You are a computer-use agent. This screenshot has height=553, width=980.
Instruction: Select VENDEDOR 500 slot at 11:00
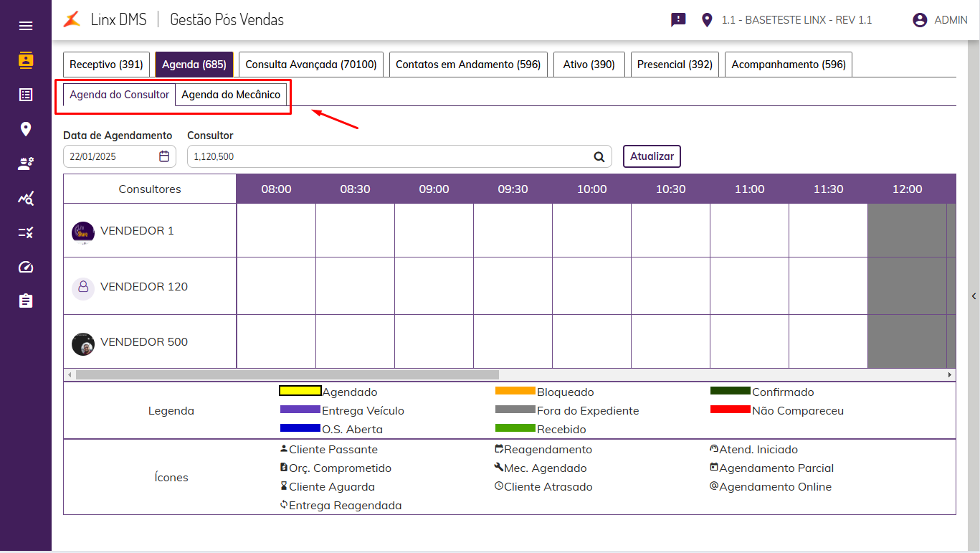[x=749, y=341]
